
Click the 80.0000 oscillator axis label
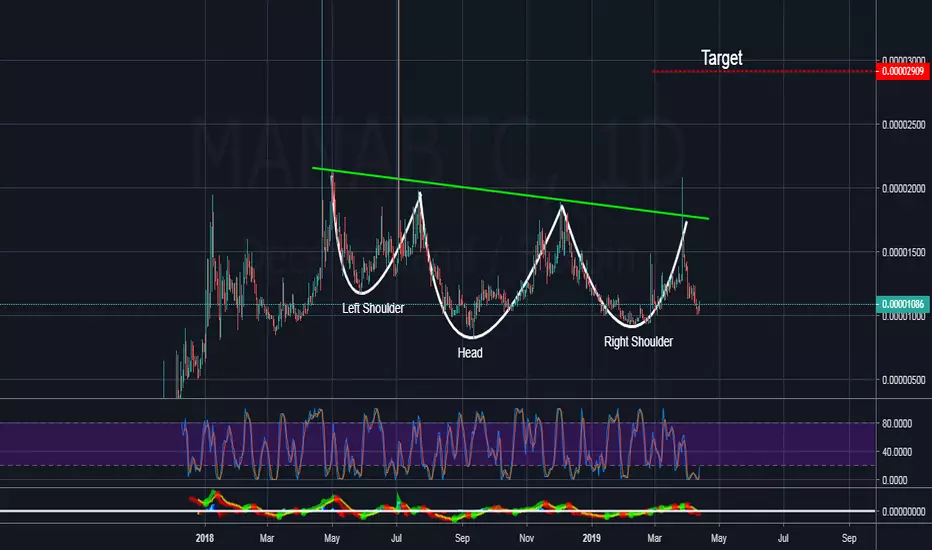tap(897, 424)
